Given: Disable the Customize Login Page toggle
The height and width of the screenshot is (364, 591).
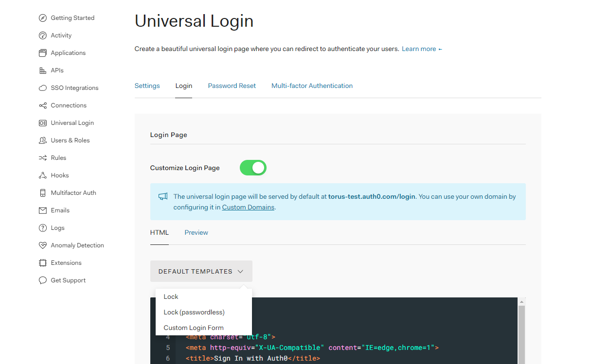Looking at the screenshot, I should 253,167.
